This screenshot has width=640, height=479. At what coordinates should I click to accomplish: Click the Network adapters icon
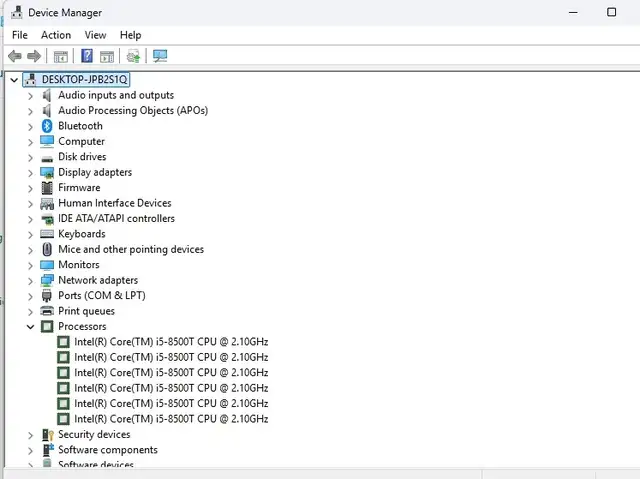[47, 280]
